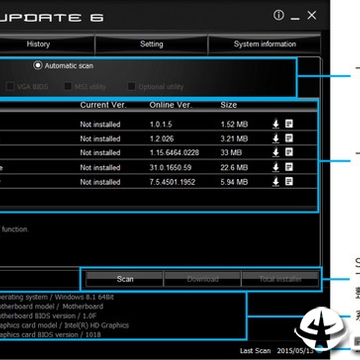Screen dimensions: 360x360
Task: Open notes icon for 5.94 MB item
Action: pyautogui.click(x=289, y=181)
